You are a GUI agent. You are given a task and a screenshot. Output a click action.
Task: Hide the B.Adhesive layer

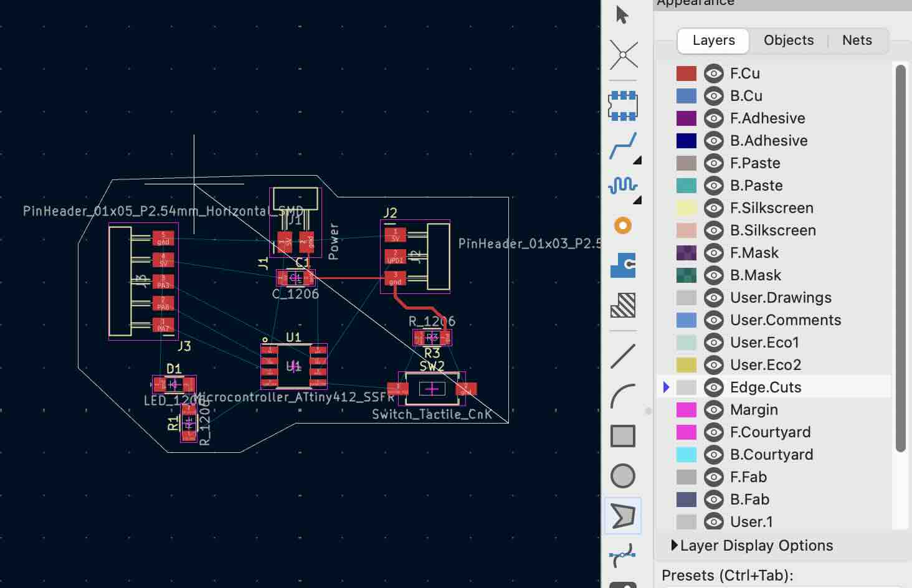[x=714, y=141]
